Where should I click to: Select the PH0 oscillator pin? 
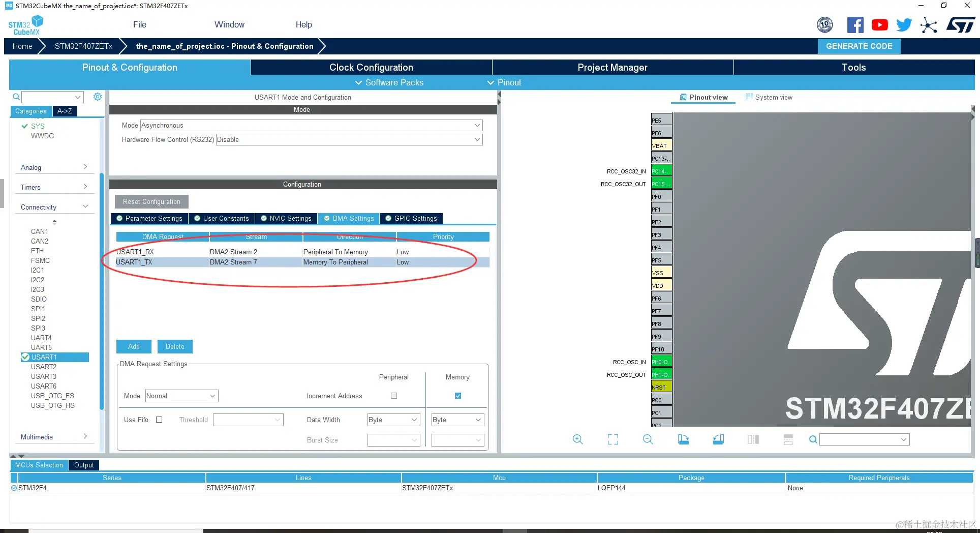click(x=661, y=362)
